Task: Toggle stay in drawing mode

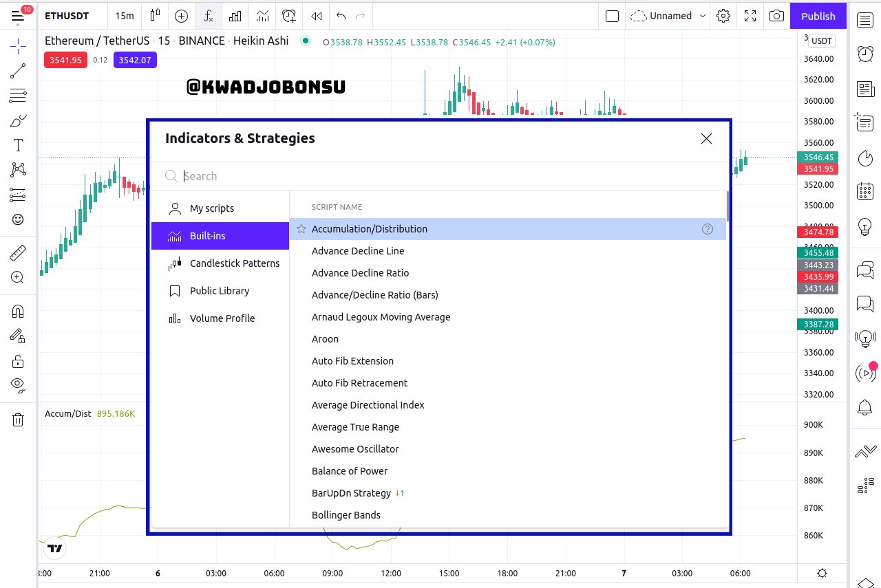Action: tap(18, 336)
